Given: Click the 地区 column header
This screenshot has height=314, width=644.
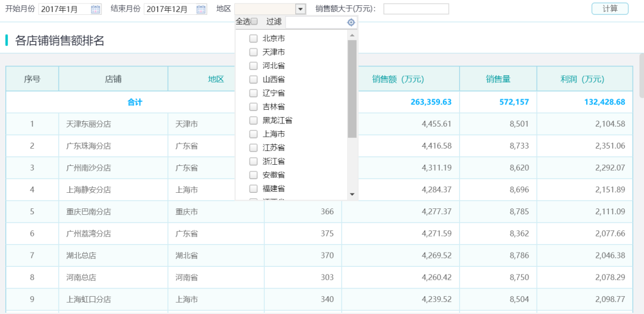Looking at the screenshot, I should [215, 79].
